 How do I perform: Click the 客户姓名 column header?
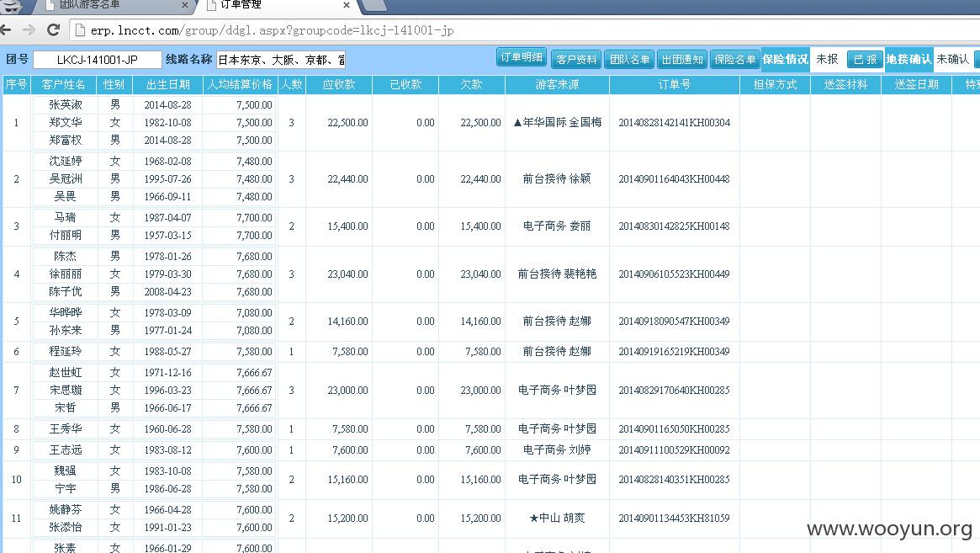(x=63, y=84)
